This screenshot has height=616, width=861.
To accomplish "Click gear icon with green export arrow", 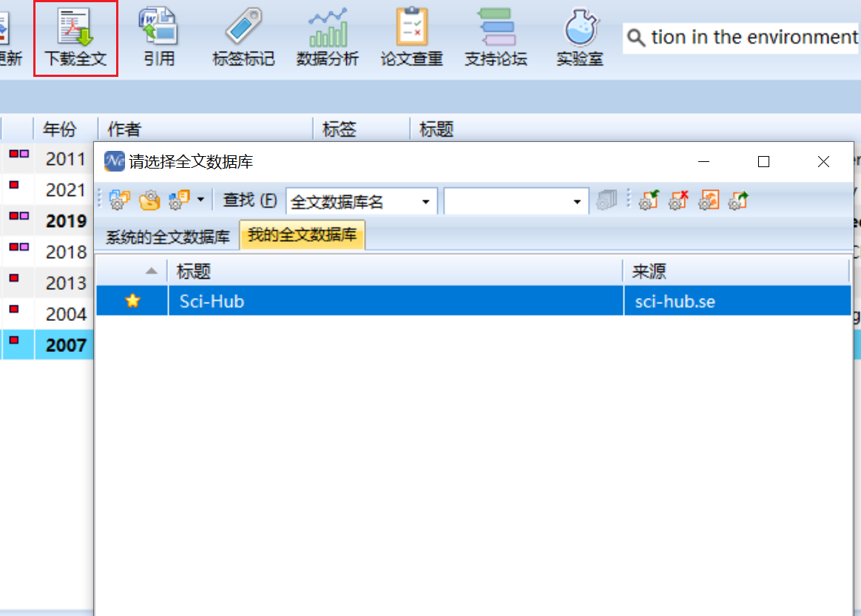I will 738,200.
